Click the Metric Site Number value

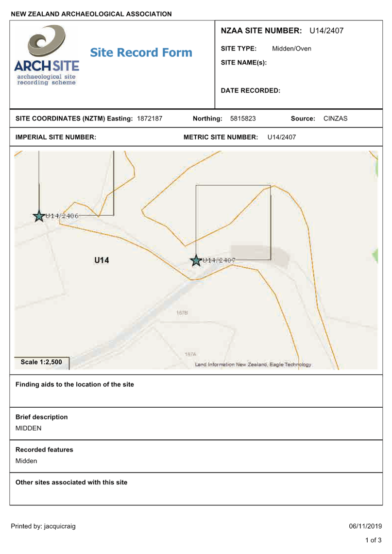click(x=281, y=138)
